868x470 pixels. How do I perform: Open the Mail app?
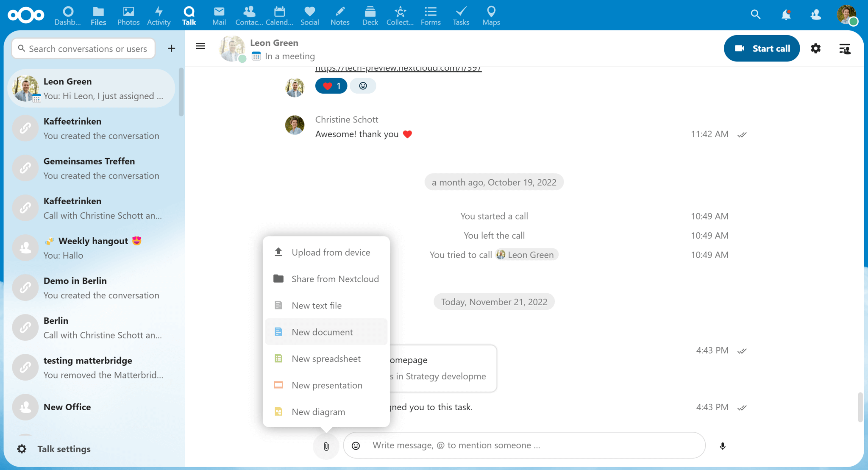[219, 16]
